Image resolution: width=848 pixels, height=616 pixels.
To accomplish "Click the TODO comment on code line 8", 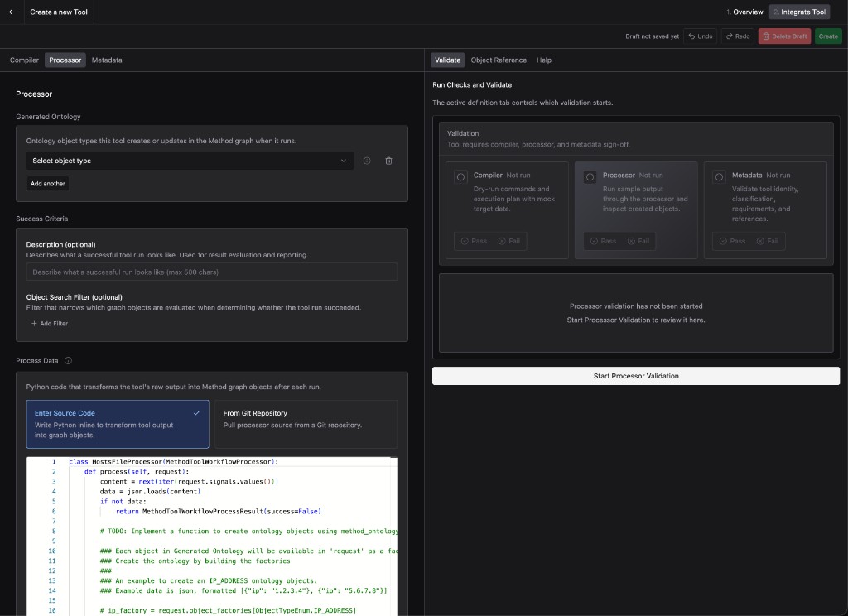I will (x=248, y=531).
